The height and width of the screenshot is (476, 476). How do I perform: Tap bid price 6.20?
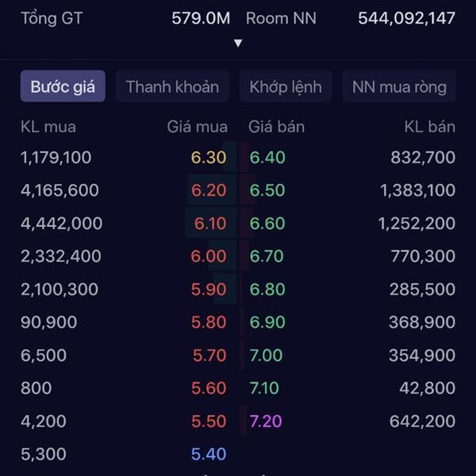coord(209,190)
